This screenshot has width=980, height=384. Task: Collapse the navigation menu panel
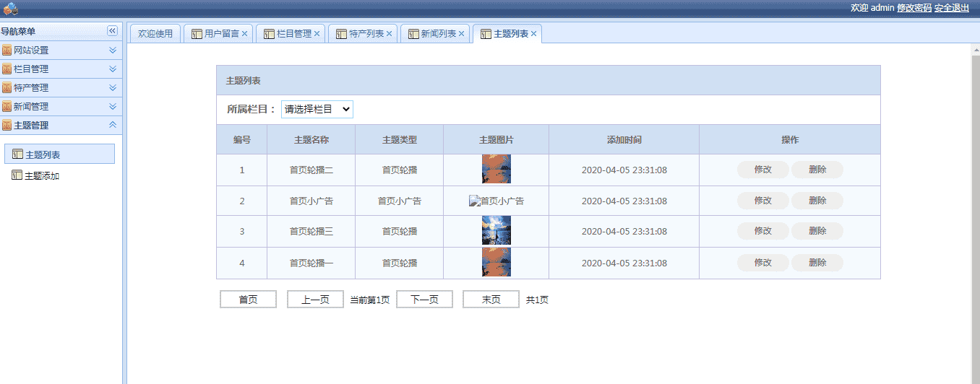coord(112,31)
